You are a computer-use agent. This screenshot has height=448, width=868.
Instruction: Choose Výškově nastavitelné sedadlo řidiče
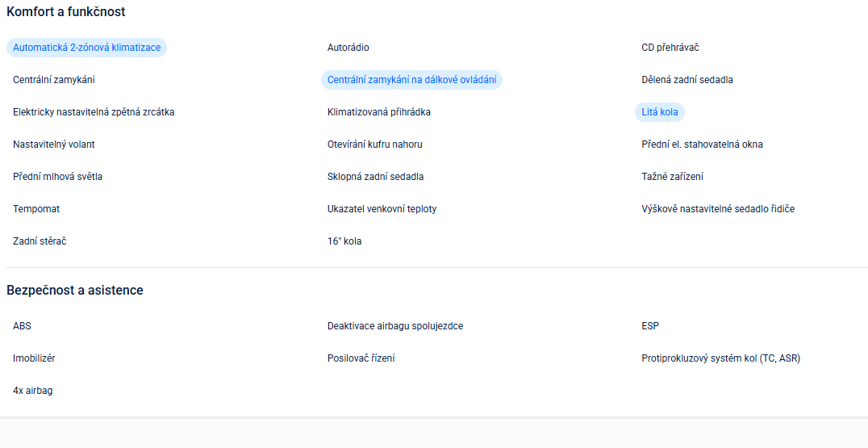pyautogui.click(x=718, y=209)
